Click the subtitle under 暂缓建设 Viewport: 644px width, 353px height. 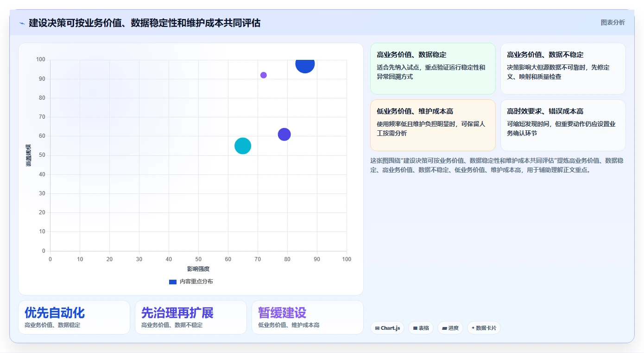tap(289, 325)
